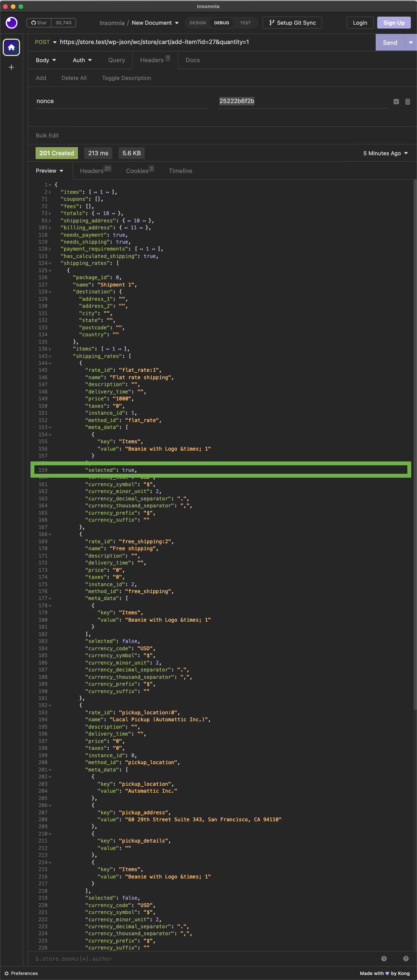Open the Send options dropdown arrow
The image size is (417, 980).
[411, 42]
